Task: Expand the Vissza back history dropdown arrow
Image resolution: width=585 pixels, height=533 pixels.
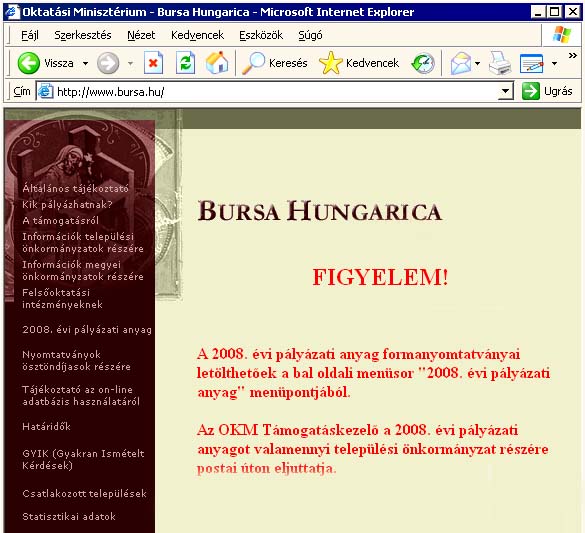Action: pyautogui.click(x=85, y=63)
